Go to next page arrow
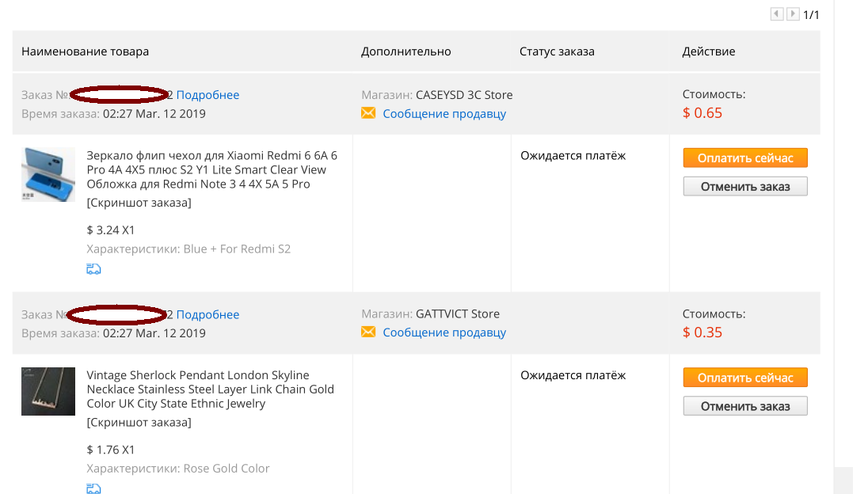The width and height of the screenshot is (868, 494). click(x=793, y=14)
